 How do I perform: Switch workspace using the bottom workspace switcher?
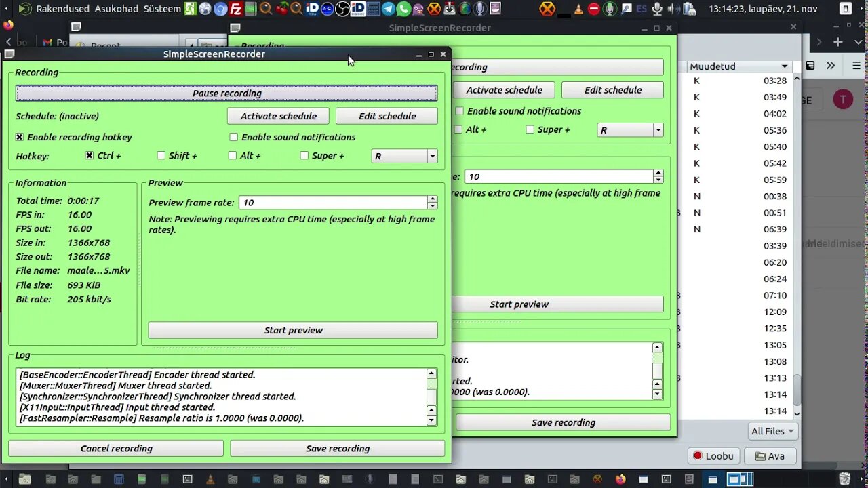pos(740,479)
